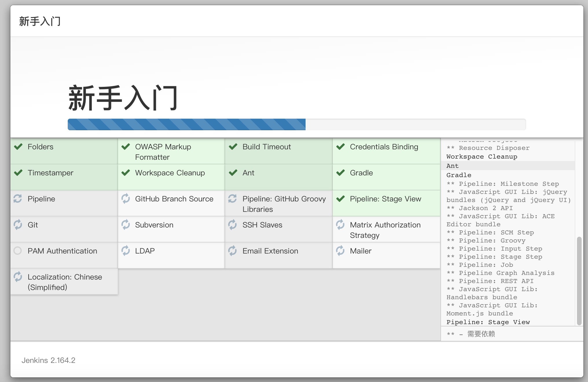This screenshot has width=588, height=382.
Task: Click the checkmark icon for Credentials Binding
Action: click(x=341, y=147)
